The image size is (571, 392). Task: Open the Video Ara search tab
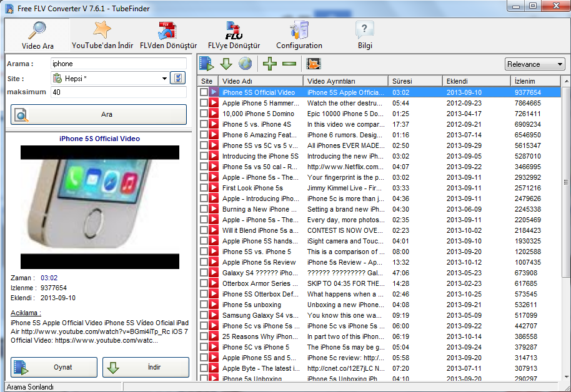coord(37,36)
